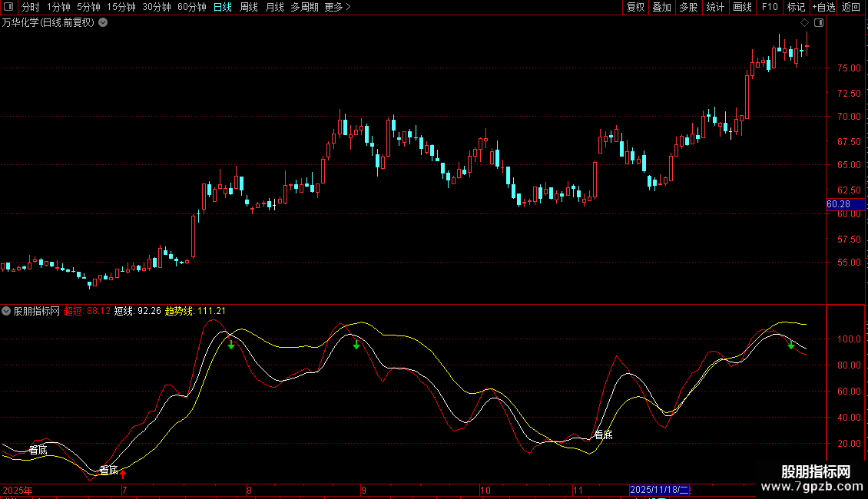Click the rightmost green down-arrow signal
The image size is (868, 499).
791,345
